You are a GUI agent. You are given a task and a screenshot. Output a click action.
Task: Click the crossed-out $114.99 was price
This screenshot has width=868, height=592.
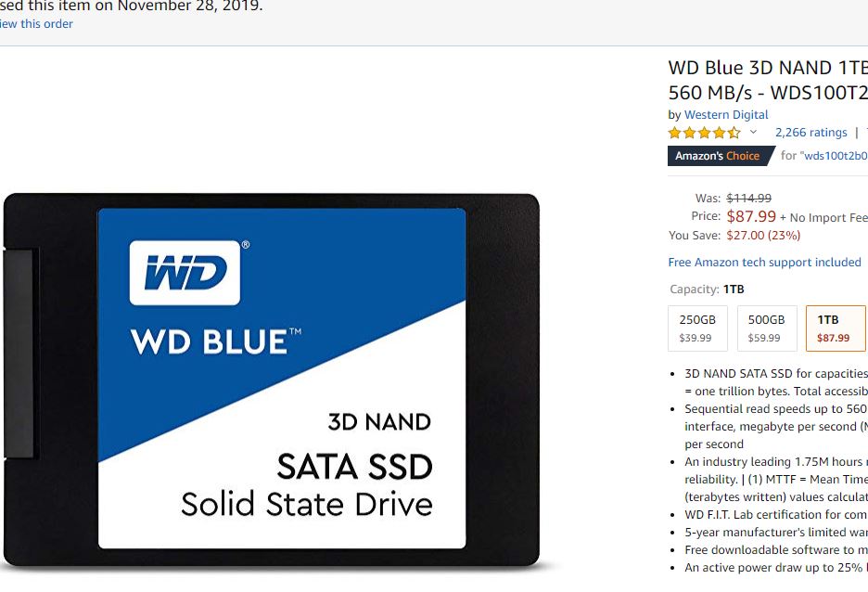click(748, 198)
